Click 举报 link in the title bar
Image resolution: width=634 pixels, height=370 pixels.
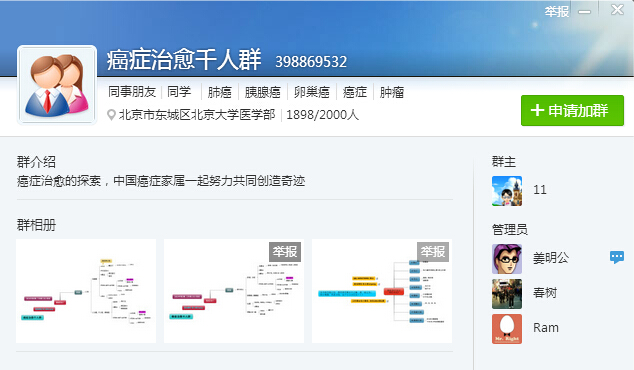point(557,11)
